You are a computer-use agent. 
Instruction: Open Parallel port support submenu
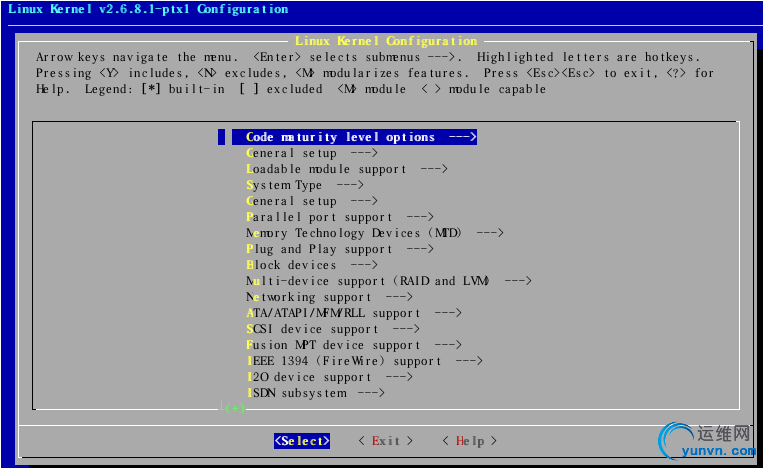tap(340, 217)
